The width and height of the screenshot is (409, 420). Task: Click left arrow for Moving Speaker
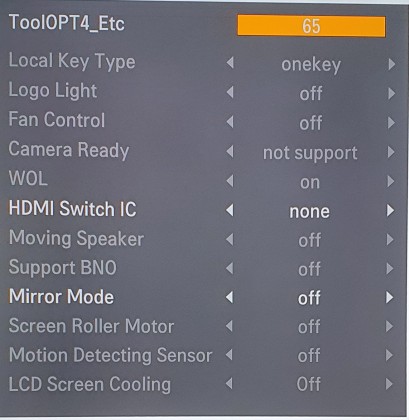pos(229,240)
